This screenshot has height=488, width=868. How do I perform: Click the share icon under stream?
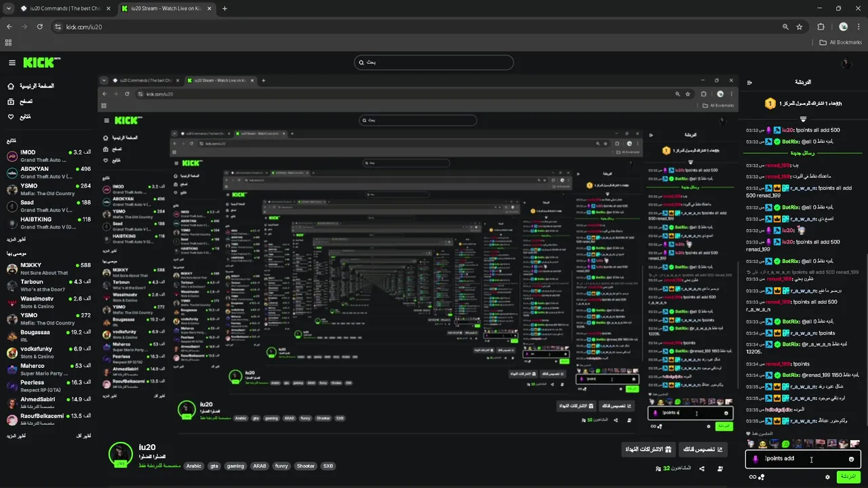pos(702,468)
